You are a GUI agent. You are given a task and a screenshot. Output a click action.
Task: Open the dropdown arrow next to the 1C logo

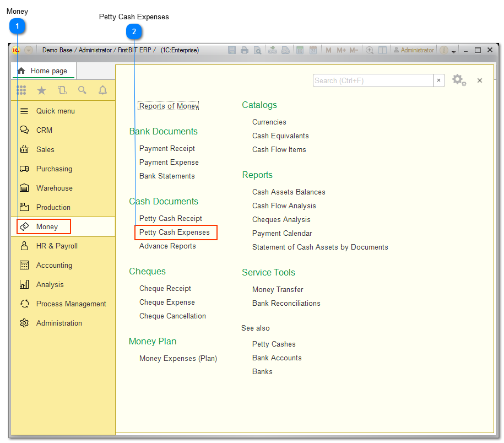coord(28,50)
